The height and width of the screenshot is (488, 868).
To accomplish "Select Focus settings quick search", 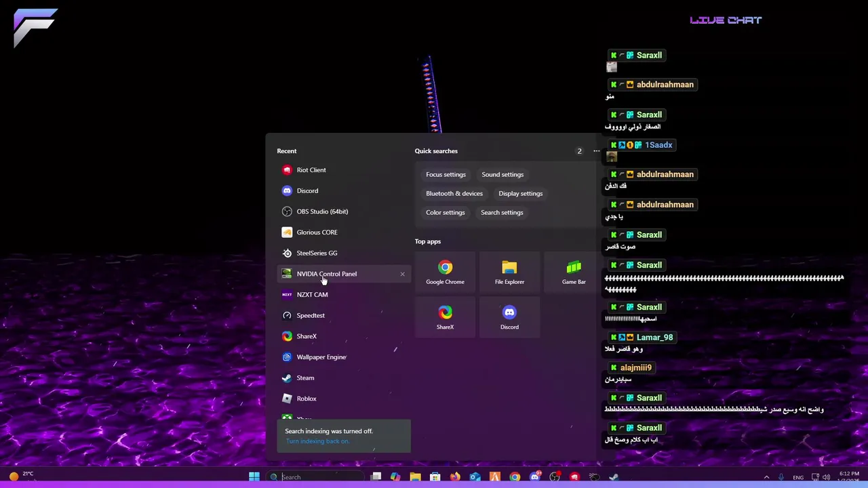I will pyautogui.click(x=446, y=175).
